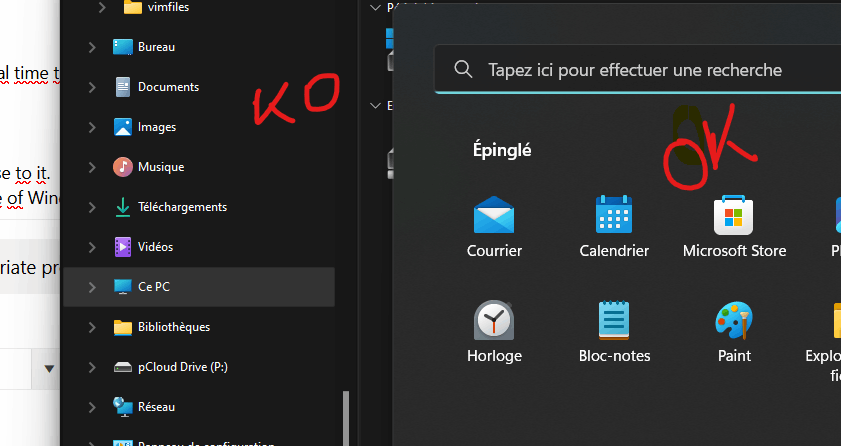
Task: Launch the Calendrier app in Start menu
Action: point(614,214)
